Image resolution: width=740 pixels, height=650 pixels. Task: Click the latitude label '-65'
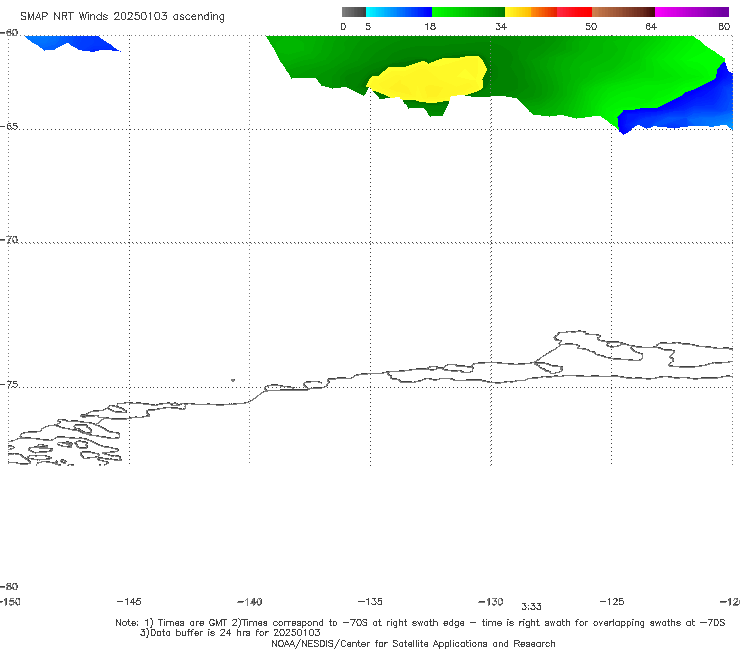click(x=9, y=127)
